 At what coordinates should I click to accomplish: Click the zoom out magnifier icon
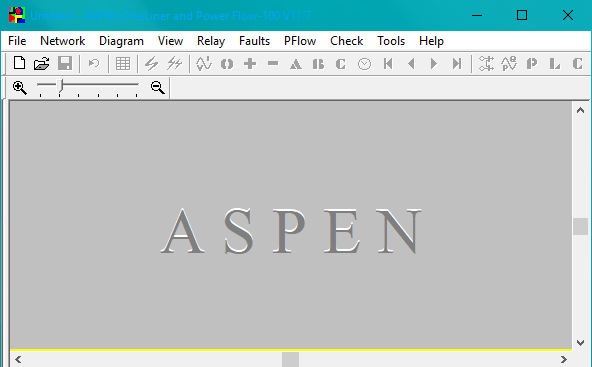click(x=157, y=88)
